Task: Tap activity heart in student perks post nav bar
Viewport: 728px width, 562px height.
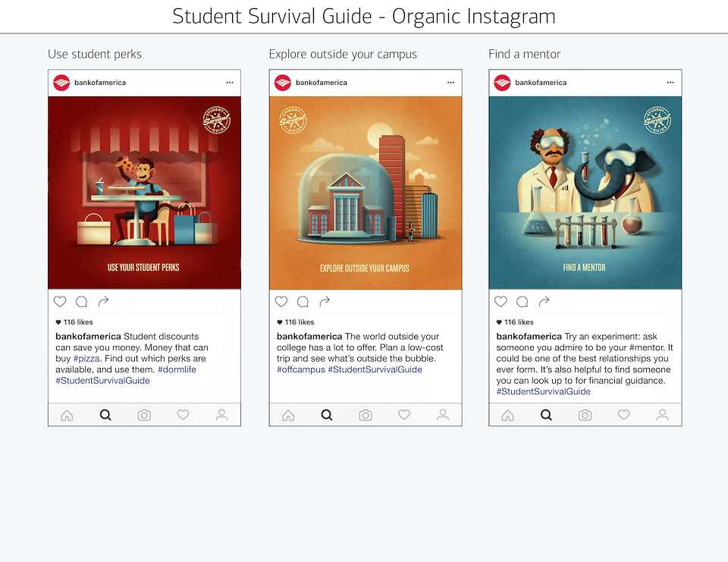Action: [183, 414]
